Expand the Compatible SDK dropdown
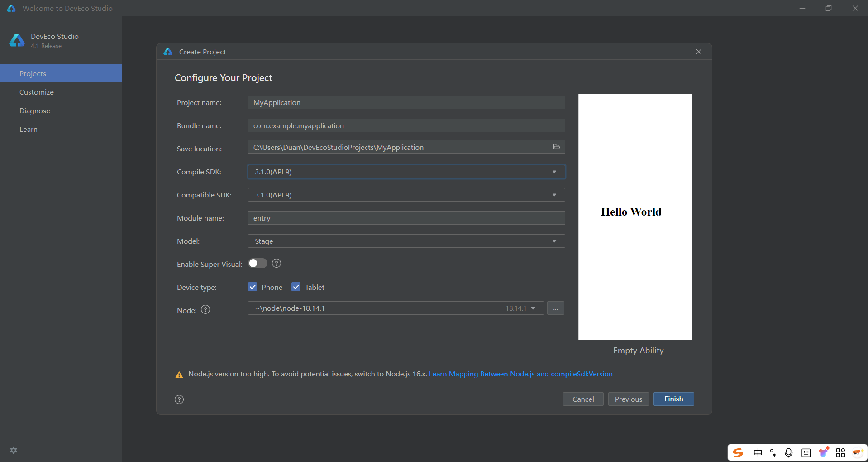Screen dimensions: 868x462 tap(406, 195)
